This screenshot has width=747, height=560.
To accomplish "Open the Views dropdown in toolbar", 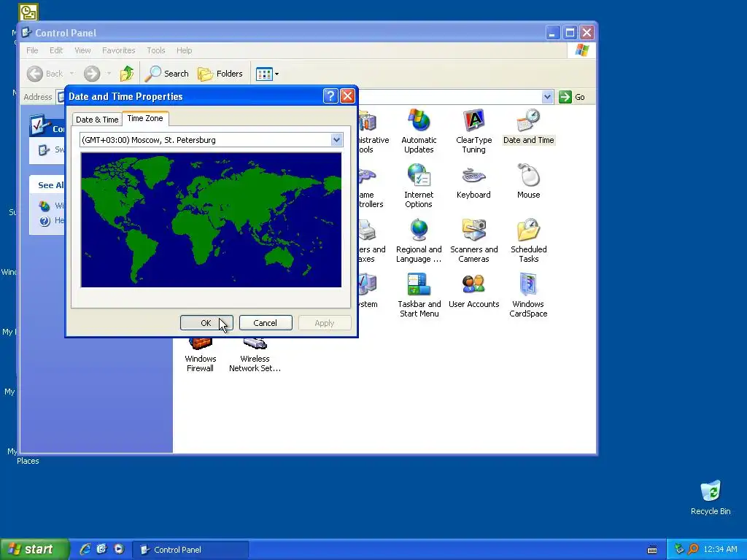I will point(267,74).
